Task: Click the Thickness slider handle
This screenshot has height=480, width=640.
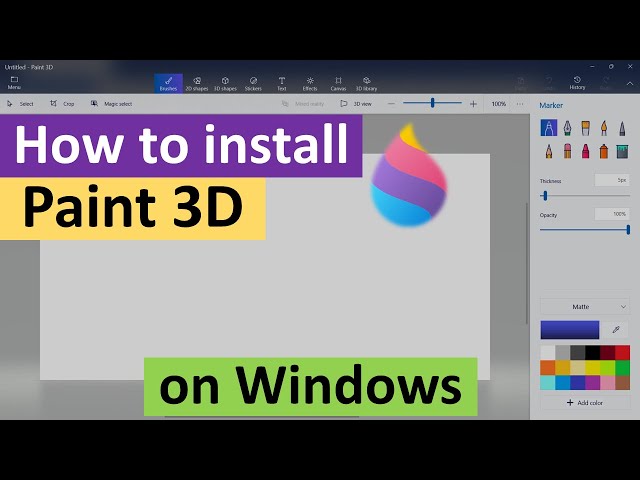Action: 545,196
